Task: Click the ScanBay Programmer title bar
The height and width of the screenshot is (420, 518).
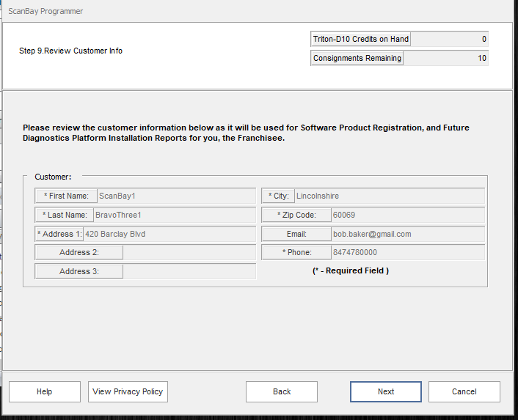Action: (x=220, y=11)
